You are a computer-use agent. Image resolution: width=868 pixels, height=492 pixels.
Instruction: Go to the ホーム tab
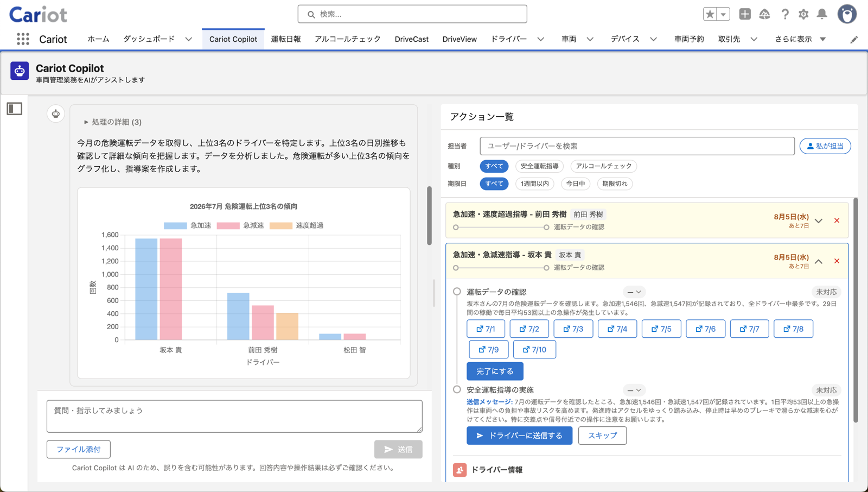pyautogui.click(x=98, y=39)
